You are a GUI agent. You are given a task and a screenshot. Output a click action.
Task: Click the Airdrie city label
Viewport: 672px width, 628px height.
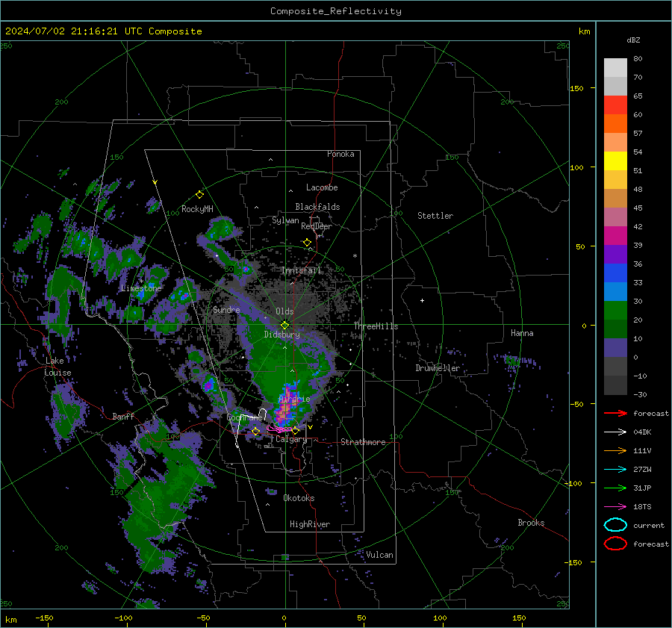point(294,399)
